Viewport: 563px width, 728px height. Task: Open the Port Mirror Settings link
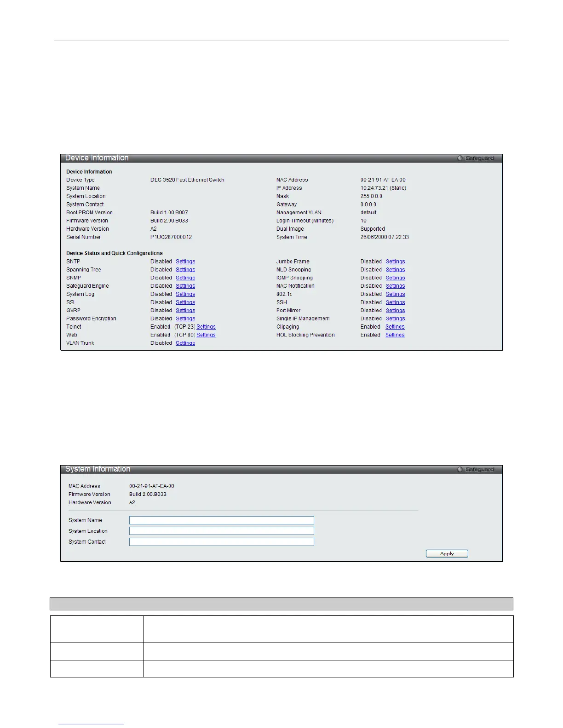(396, 311)
